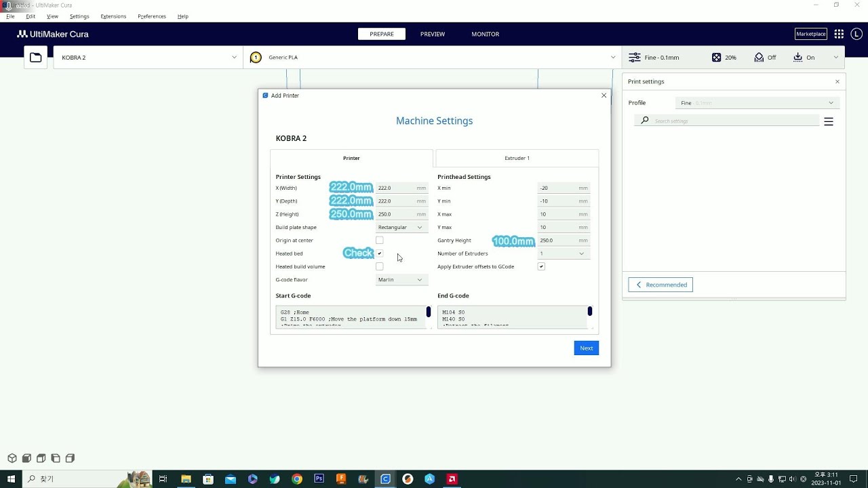Click the X min input field
The image size is (868, 488).
(x=564, y=188)
